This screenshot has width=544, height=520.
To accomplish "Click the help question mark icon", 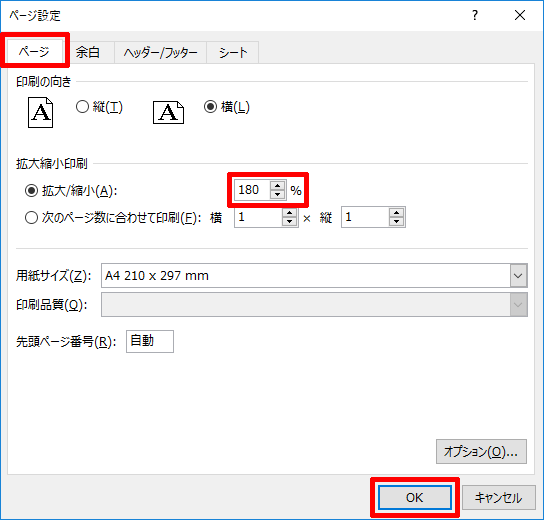I will click(475, 15).
